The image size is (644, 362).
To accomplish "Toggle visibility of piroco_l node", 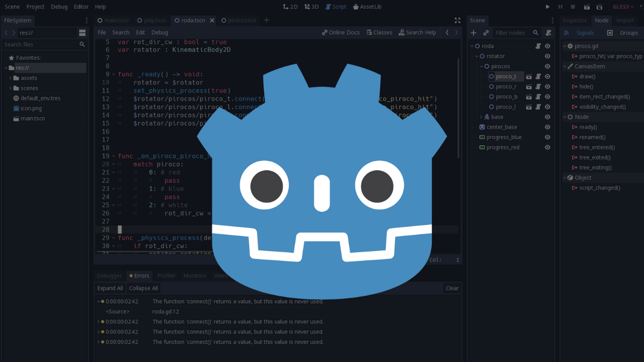I will (x=547, y=107).
